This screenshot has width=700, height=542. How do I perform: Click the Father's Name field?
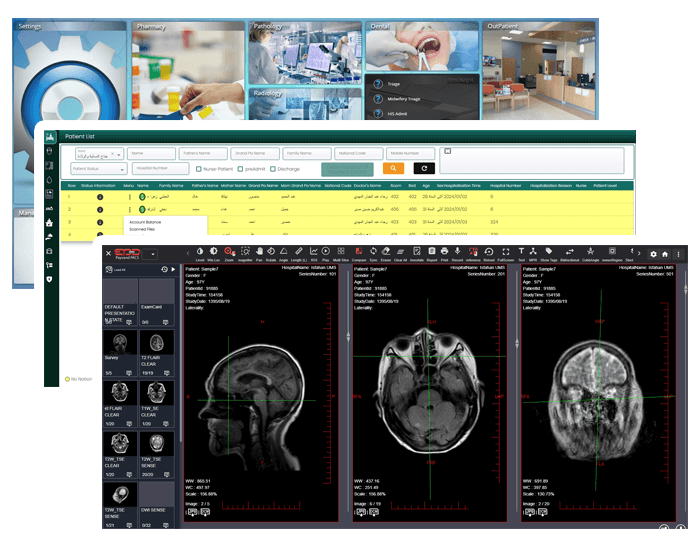pos(203,153)
